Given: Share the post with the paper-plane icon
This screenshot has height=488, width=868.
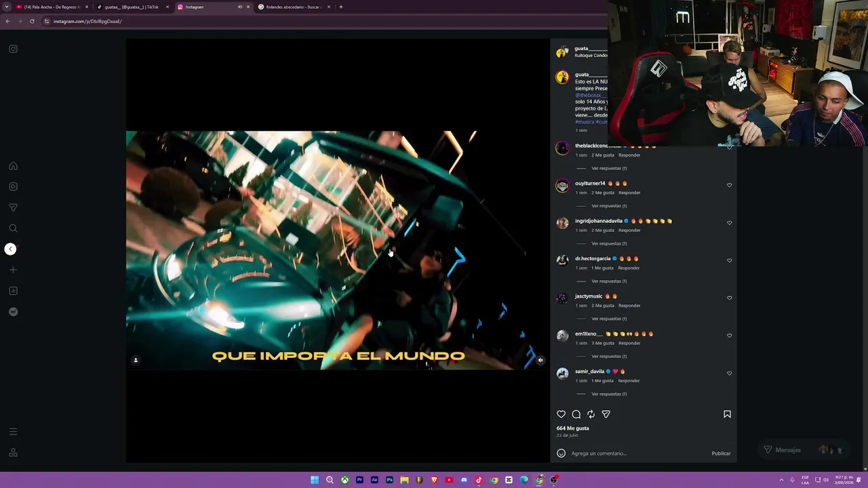Looking at the screenshot, I should [606, 414].
